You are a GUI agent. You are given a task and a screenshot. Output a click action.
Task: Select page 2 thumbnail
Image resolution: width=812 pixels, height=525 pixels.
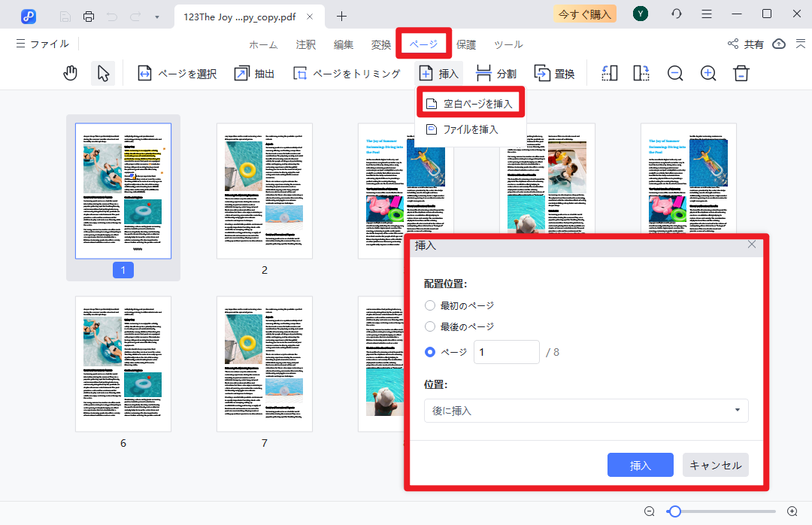264,192
